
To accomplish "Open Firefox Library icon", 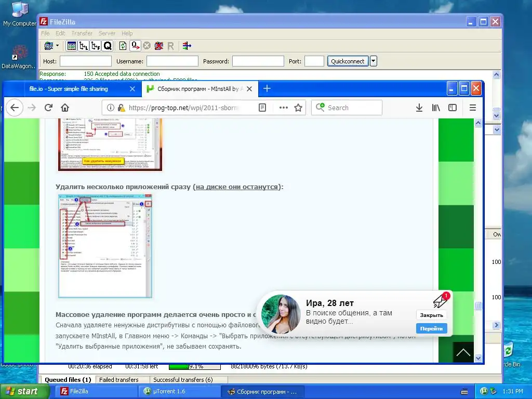I will tap(436, 108).
